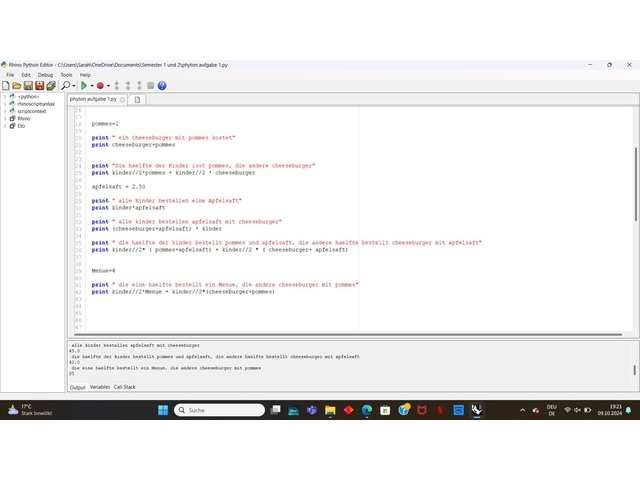Open Microsoft Teams from taskbar
Viewport: 640px width, 480px height.
(x=312, y=410)
